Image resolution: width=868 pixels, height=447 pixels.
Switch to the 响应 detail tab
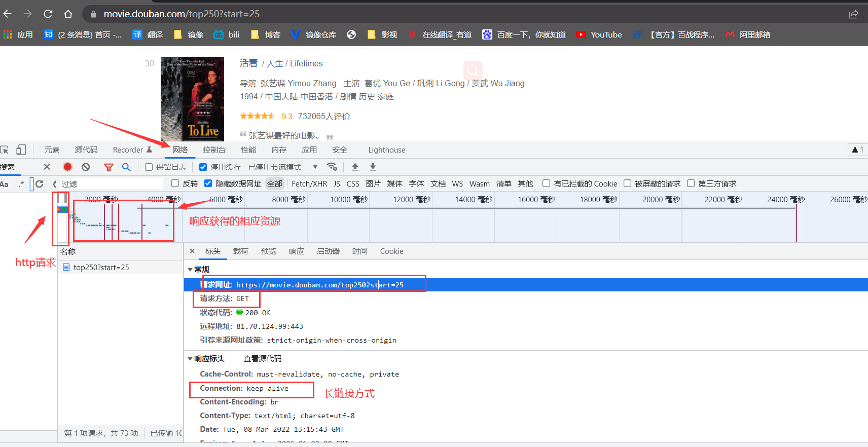297,251
